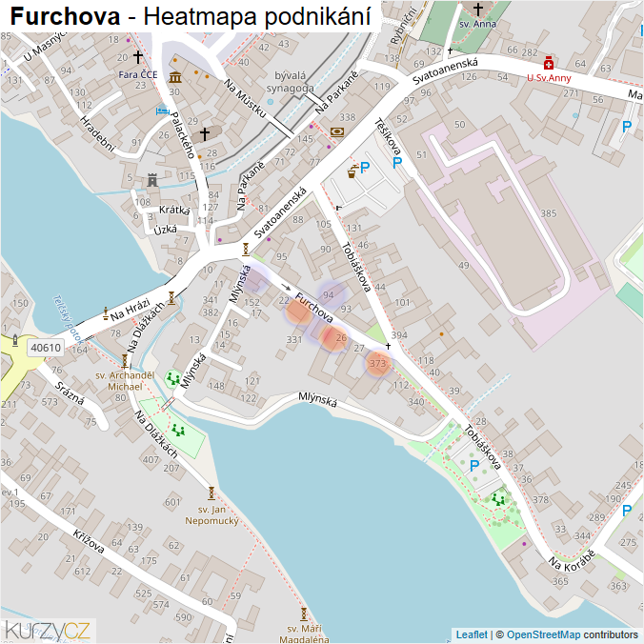Click the Úzká street label
Screen dimensions: 644x644
tap(165, 230)
